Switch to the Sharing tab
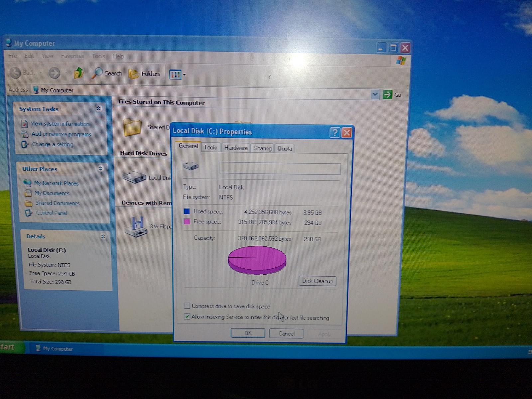This screenshot has width=532, height=399. (x=262, y=148)
